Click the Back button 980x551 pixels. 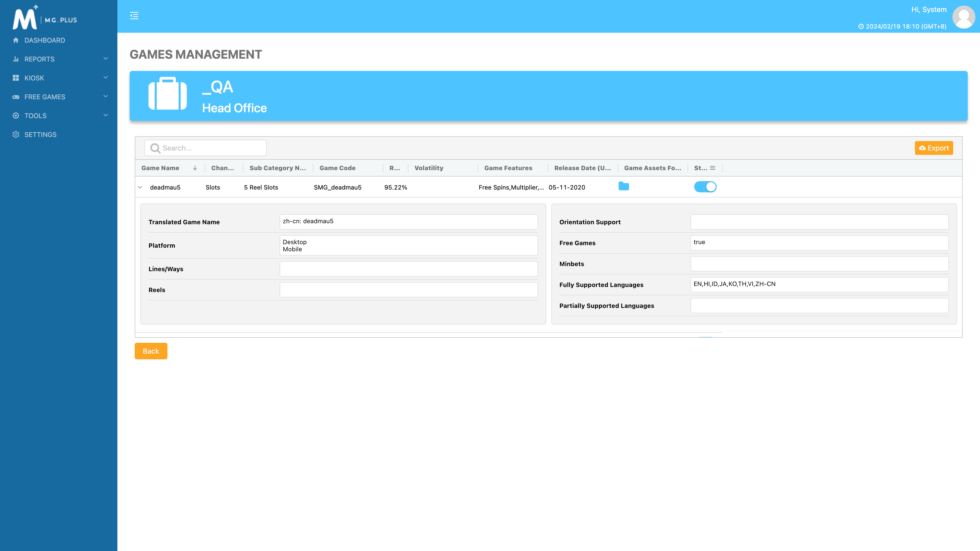pos(151,351)
